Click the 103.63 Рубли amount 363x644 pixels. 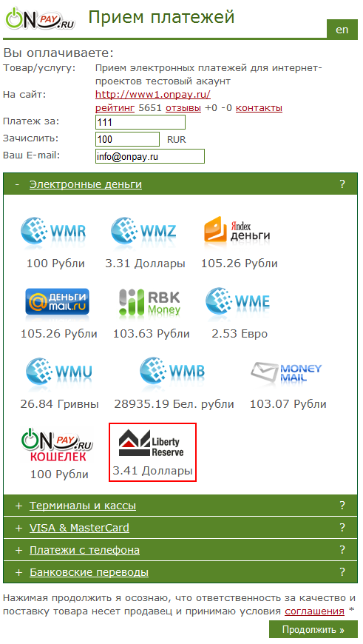point(152,334)
